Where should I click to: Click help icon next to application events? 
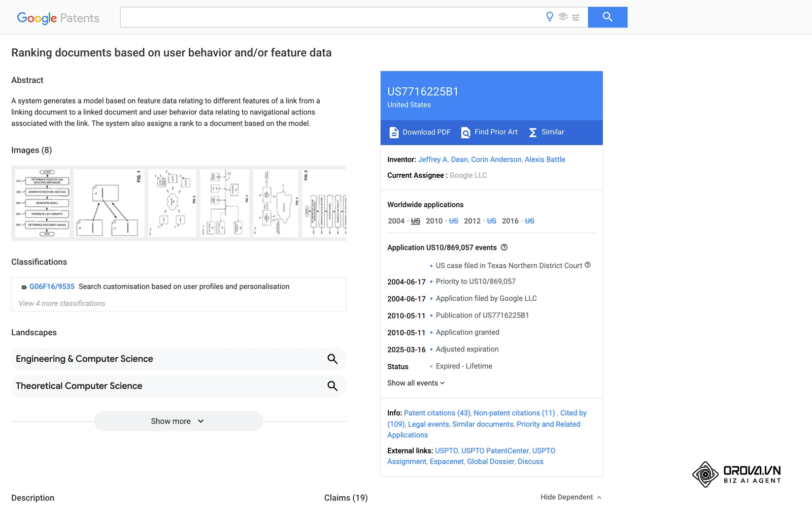click(x=504, y=247)
